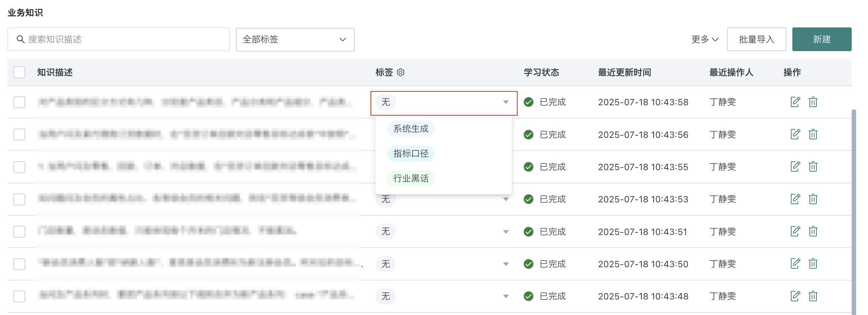Toggle the select-all checkbox in table header
The image size is (868, 315).
tap(19, 72)
